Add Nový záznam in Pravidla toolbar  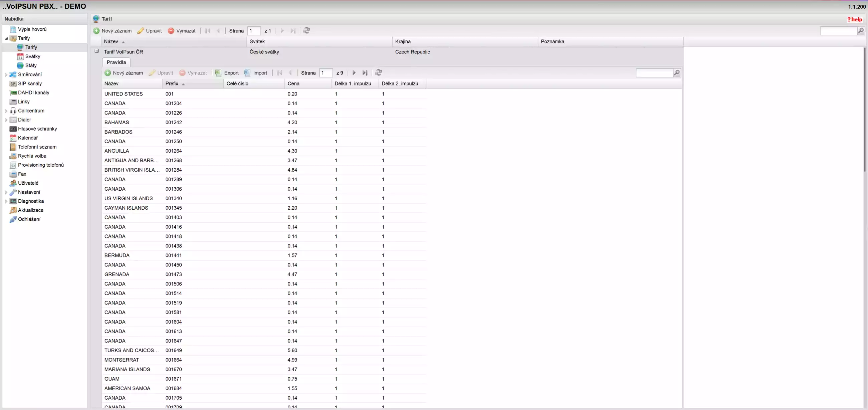pos(124,73)
